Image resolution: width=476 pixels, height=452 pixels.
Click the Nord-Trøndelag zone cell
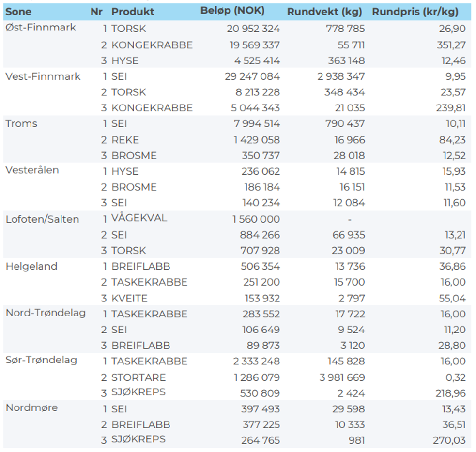[x=46, y=313]
